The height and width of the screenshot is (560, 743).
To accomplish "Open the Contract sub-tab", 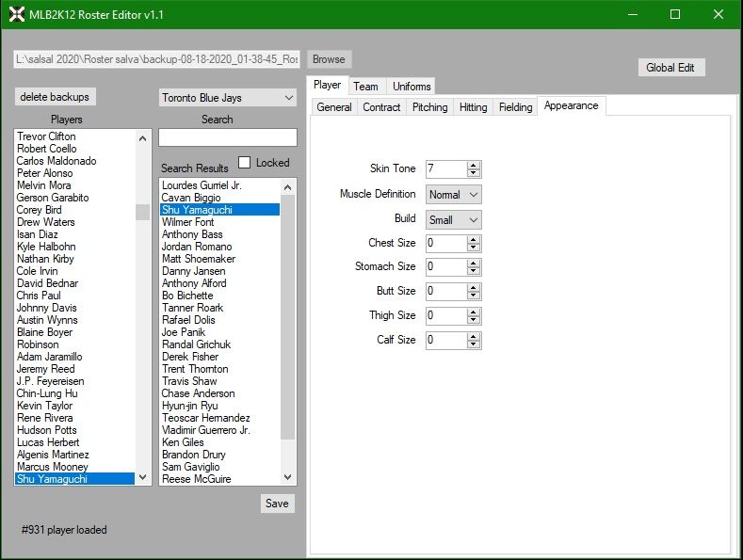I will point(381,107).
